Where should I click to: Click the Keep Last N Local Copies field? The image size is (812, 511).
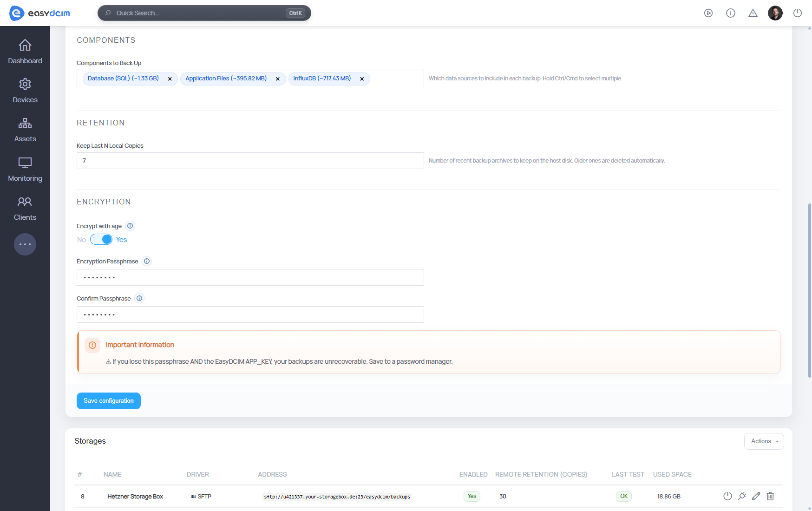pyautogui.click(x=250, y=161)
